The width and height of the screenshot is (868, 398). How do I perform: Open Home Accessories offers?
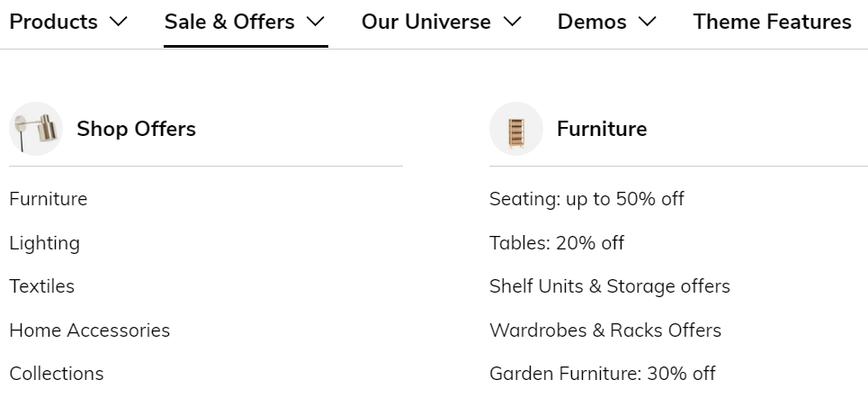[x=90, y=330]
